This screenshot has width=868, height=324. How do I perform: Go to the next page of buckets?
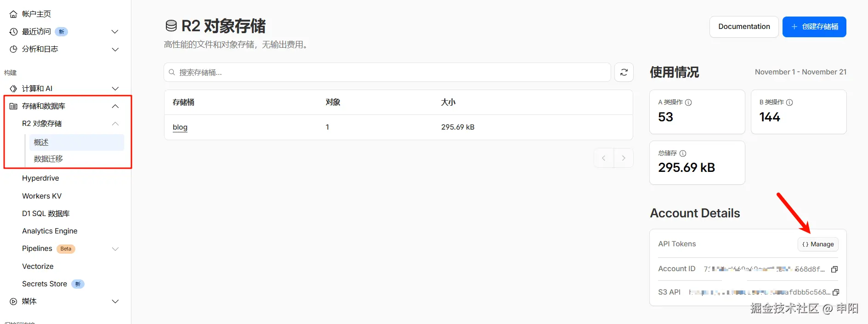[x=624, y=158]
